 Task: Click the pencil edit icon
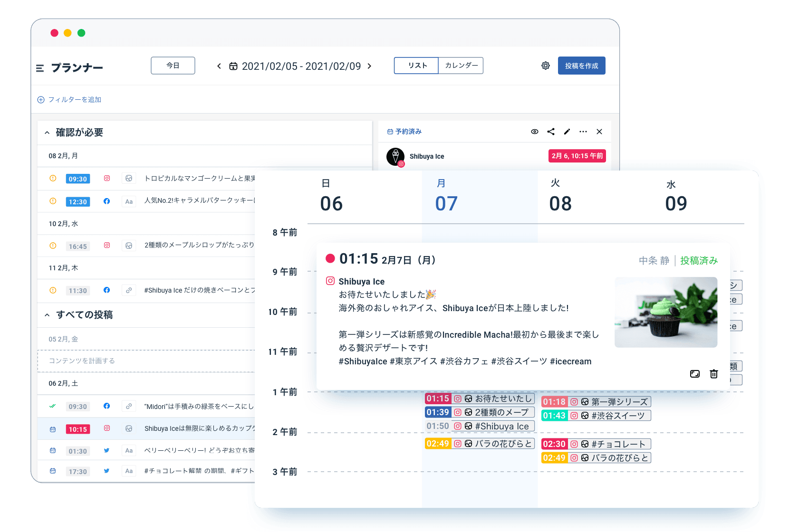(x=567, y=132)
